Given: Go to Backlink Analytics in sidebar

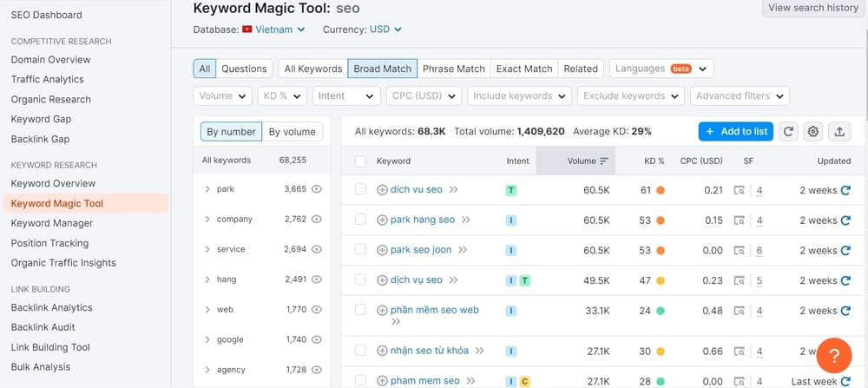Looking at the screenshot, I should (x=51, y=307).
